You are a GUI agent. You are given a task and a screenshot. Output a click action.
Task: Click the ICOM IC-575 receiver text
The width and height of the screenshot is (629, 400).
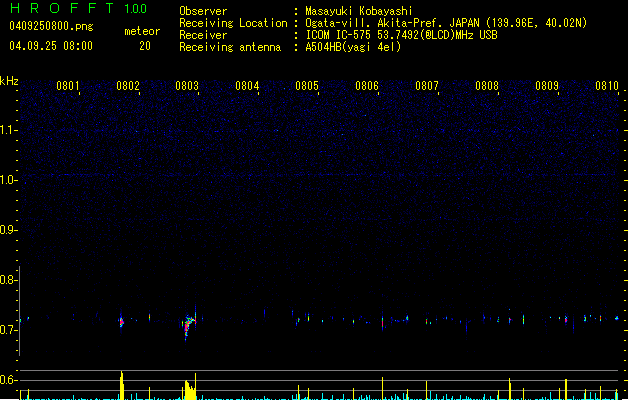(401, 35)
